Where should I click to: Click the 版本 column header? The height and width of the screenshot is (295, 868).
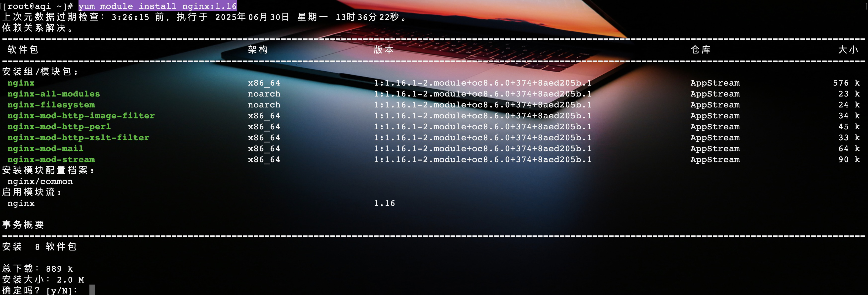tap(384, 49)
